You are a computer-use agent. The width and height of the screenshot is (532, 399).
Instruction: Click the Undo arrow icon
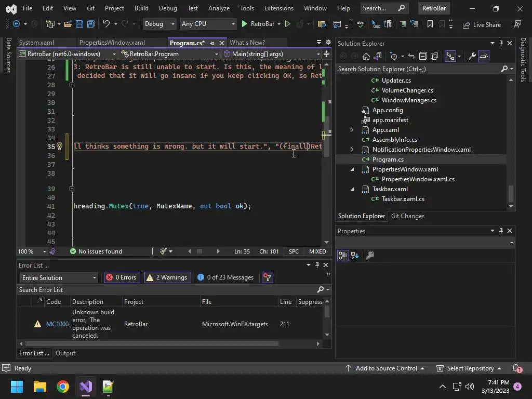click(x=106, y=24)
